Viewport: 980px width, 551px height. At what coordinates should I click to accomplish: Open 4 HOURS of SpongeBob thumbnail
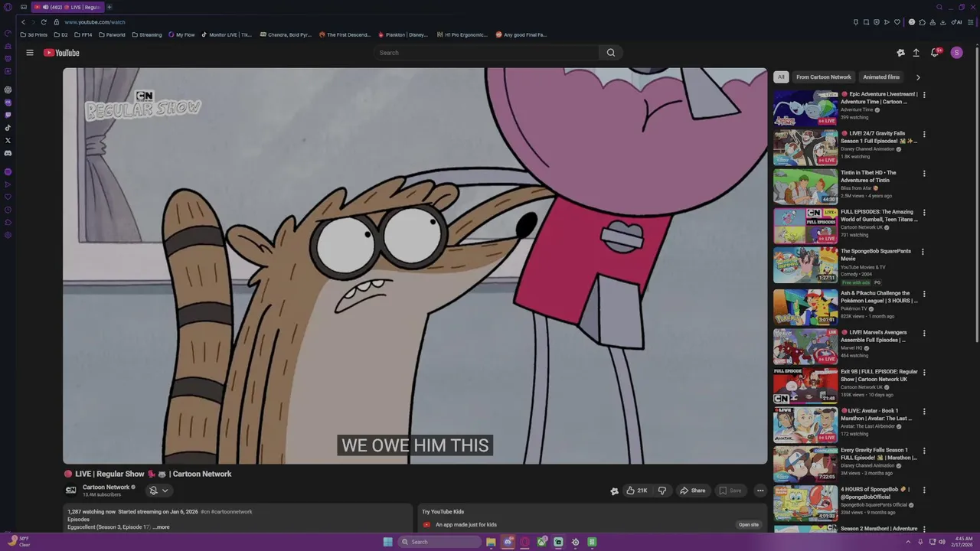tap(805, 503)
